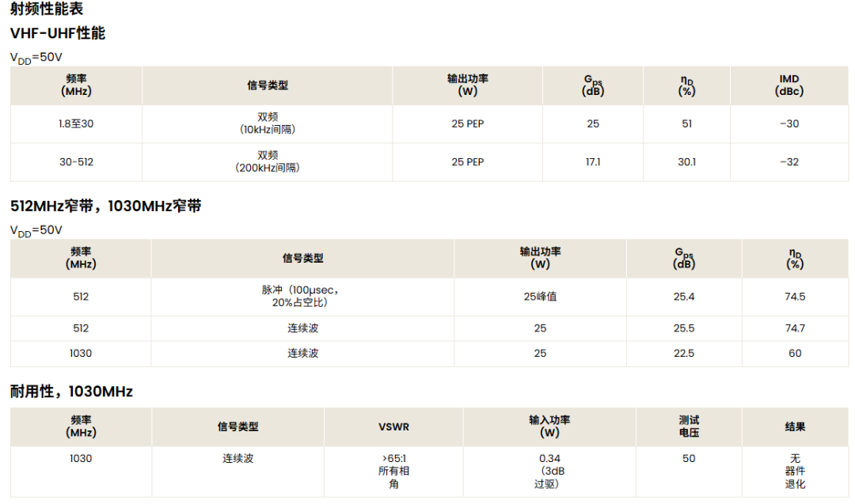Click the 双频 (10kHz间隔) signal cell
The image size is (855, 504).
268,123
